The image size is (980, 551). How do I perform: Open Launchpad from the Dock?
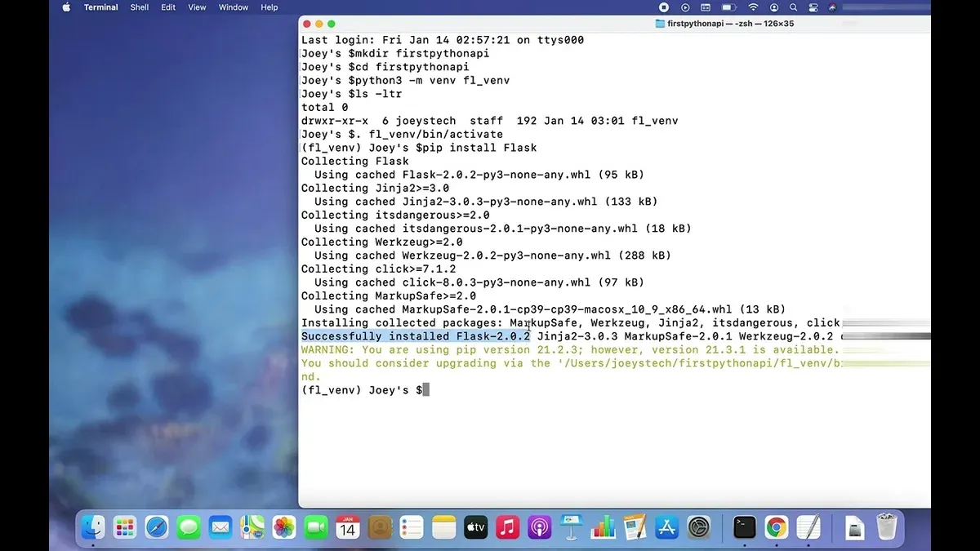pyautogui.click(x=125, y=527)
